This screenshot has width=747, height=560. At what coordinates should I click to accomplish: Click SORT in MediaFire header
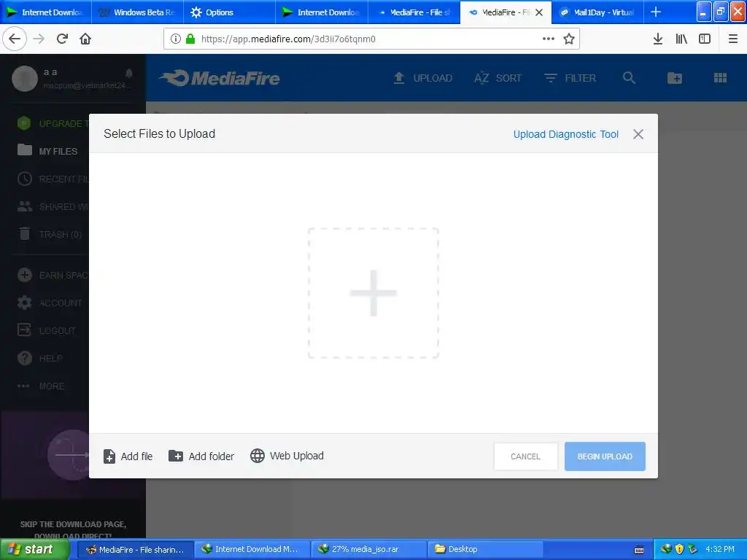click(x=498, y=78)
